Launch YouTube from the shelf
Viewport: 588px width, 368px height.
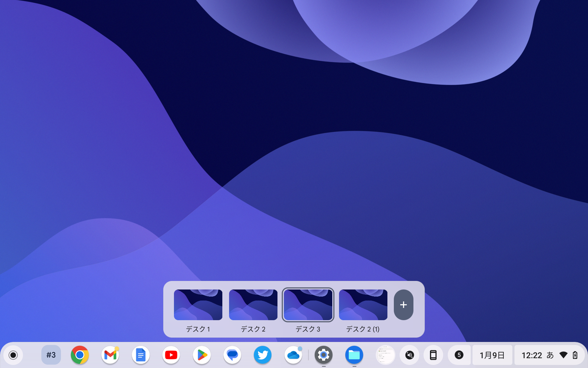171,355
